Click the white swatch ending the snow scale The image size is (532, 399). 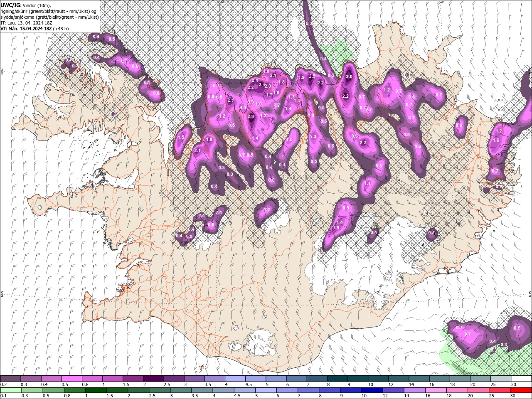pos(521,379)
